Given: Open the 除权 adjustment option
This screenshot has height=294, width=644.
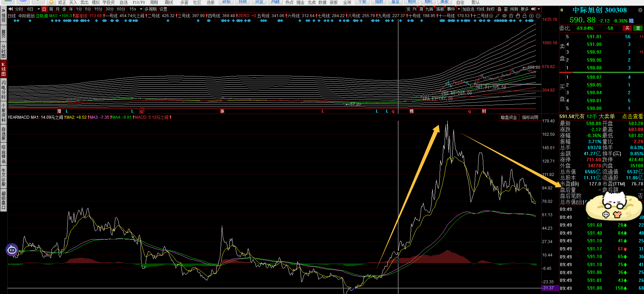Looking at the screenshot, I should point(491,9).
